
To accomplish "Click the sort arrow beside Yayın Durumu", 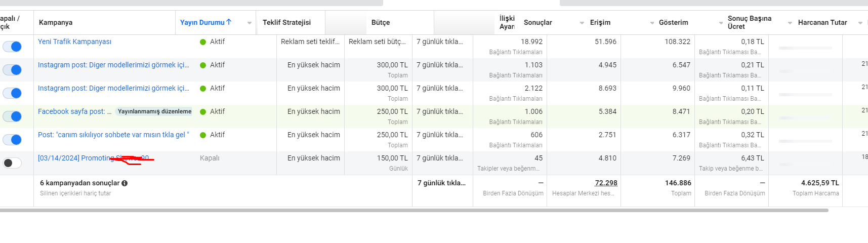I will 229,22.
